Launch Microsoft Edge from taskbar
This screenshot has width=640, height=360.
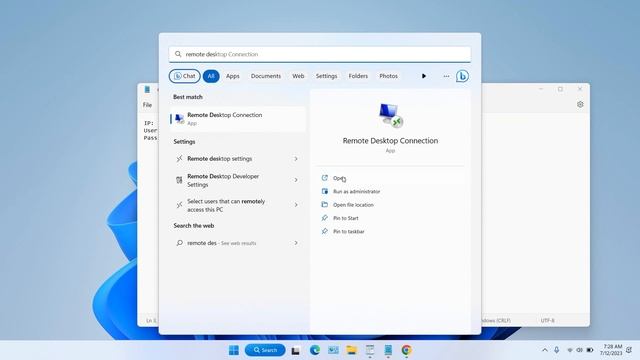[x=315, y=350]
